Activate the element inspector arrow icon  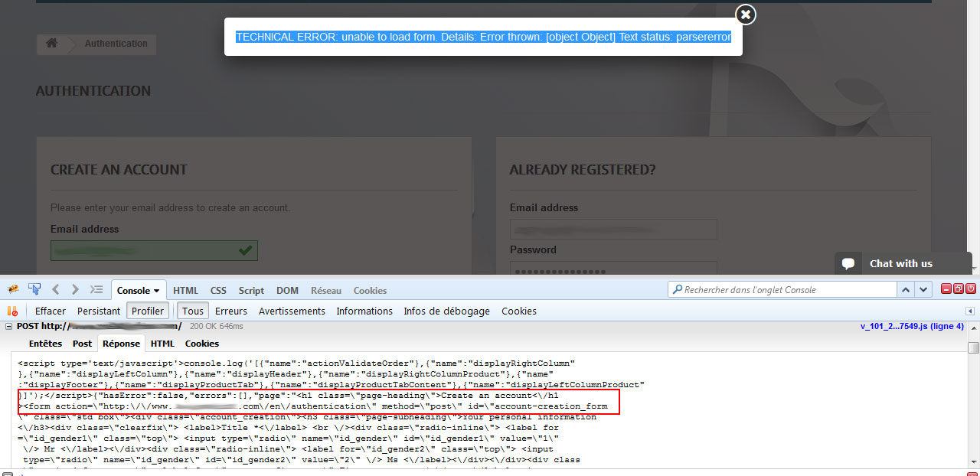click(x=34, y=289)
